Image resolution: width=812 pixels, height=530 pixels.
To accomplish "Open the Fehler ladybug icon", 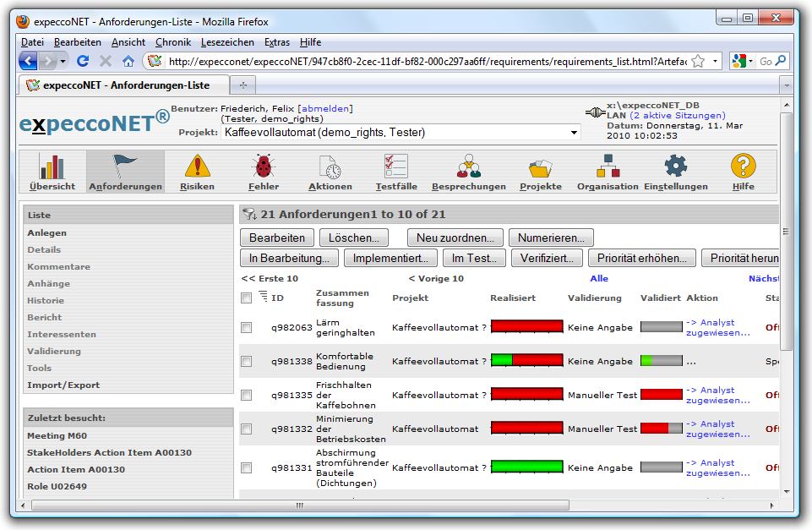I will [264, 167].
